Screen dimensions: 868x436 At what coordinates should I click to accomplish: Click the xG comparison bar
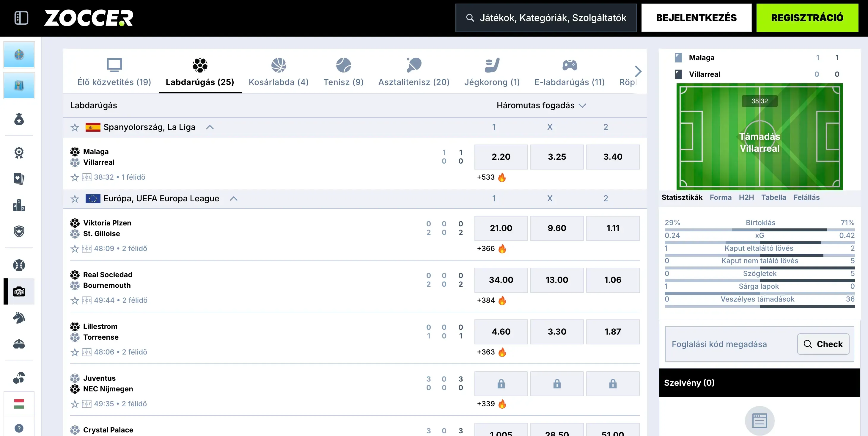tap(759, 243)
